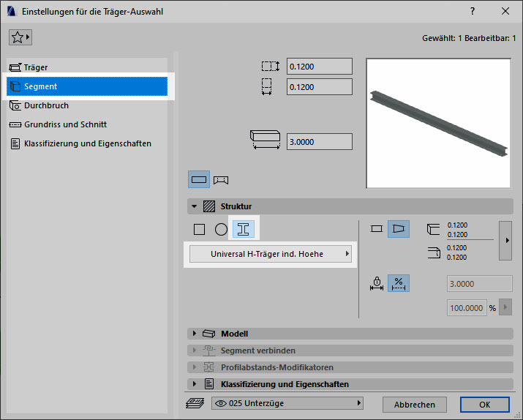
Task: Select circular cross-section structure
Action: (x=221, y=230)
